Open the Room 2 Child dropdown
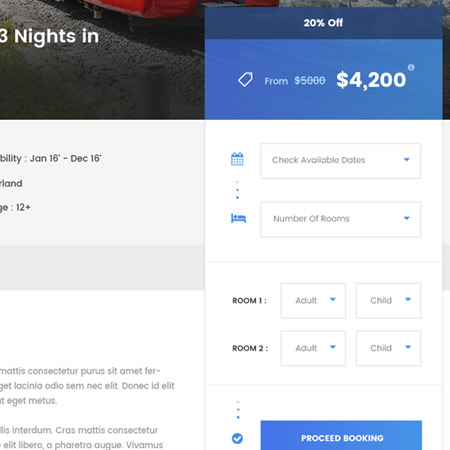The width and height of the screenshot is (450, 450). click(388, 348)
